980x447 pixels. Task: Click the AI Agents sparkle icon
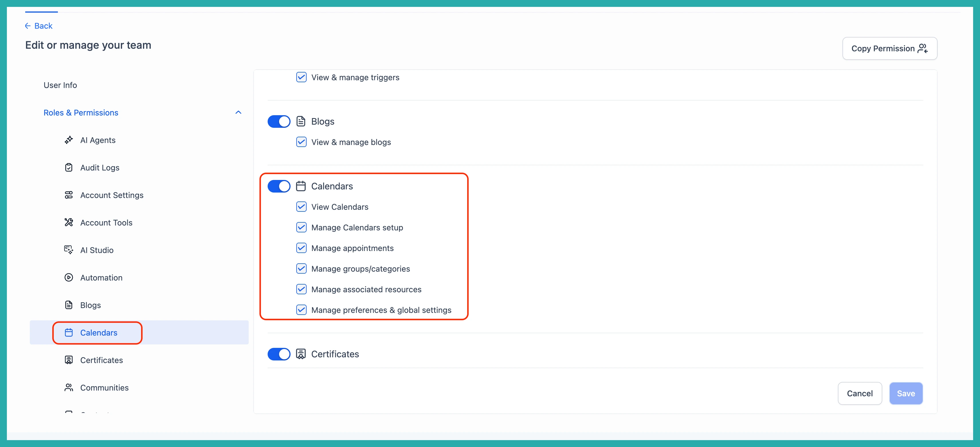pos(68,140)
